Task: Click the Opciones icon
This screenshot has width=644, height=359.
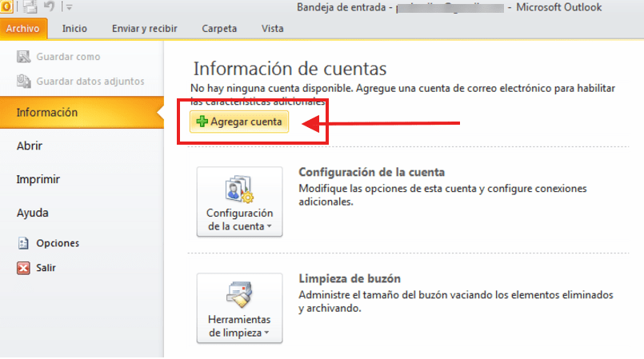Action: pyautogui.click(x=23, y=243)
